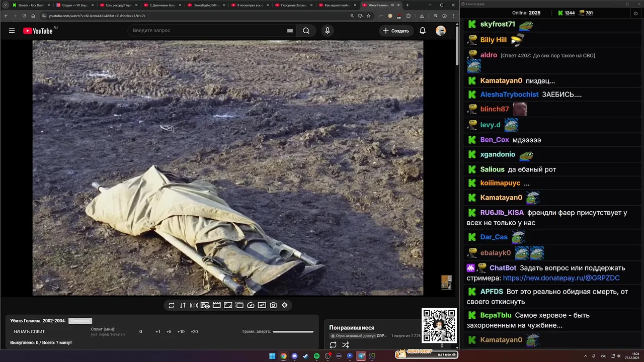This screenshot has height=362, width=644.
Task: Open the on-screen keyboard icon in search box
Action: (290, 31)
